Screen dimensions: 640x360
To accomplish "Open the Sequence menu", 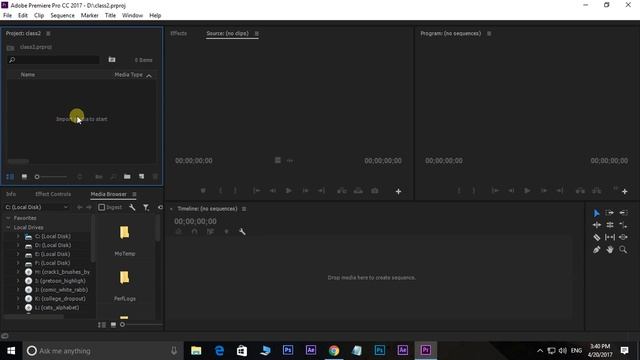I will coord(62,16).
